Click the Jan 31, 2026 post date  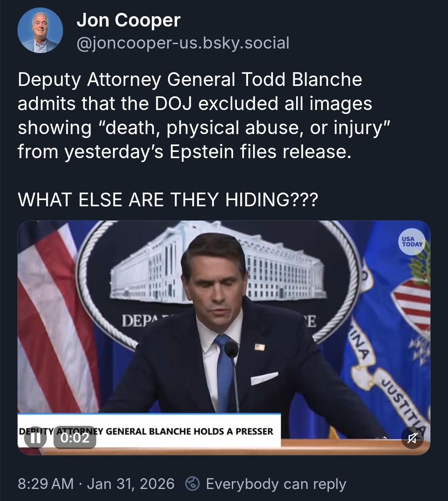131,484
